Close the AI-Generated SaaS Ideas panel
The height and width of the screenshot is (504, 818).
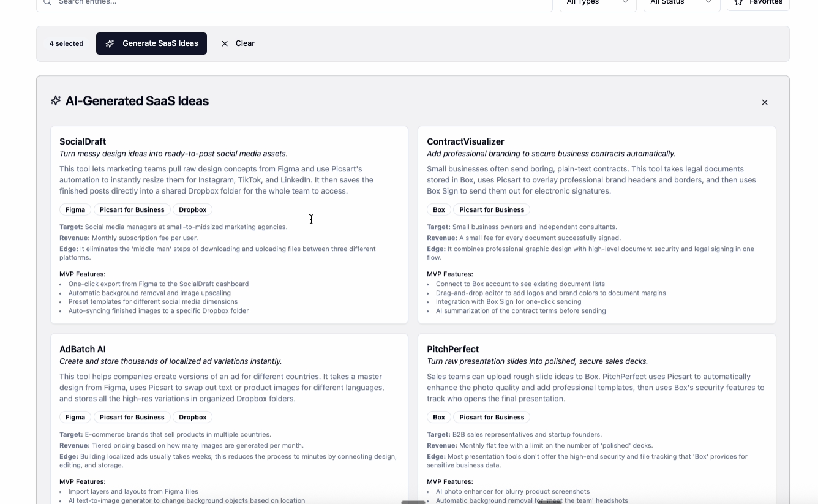coord(765,102)
